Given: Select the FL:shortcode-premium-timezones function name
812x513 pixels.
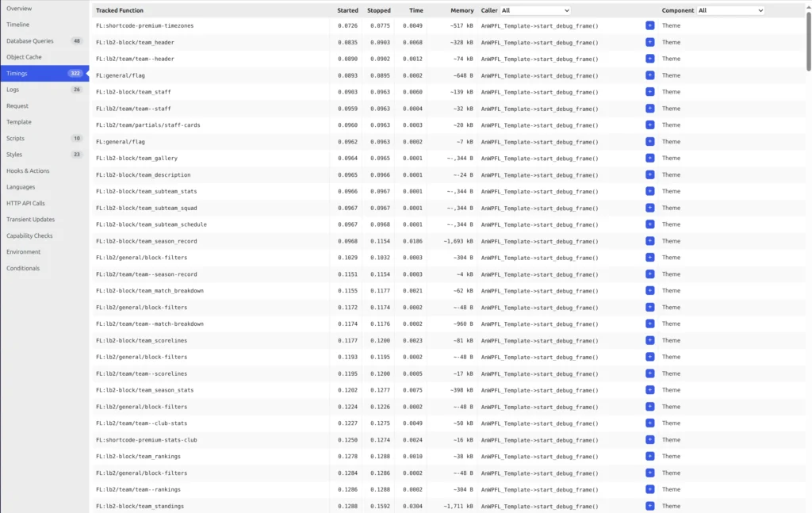Looking at the screenshot, I should (x=144, y=26).
